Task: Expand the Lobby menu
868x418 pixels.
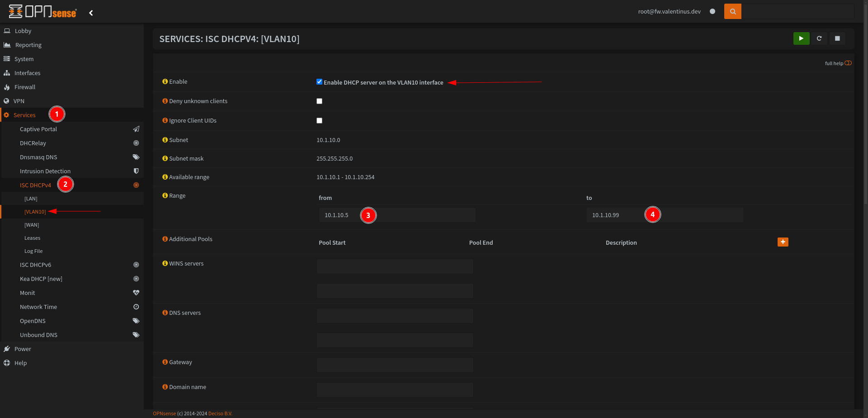Action: [72, 31]
